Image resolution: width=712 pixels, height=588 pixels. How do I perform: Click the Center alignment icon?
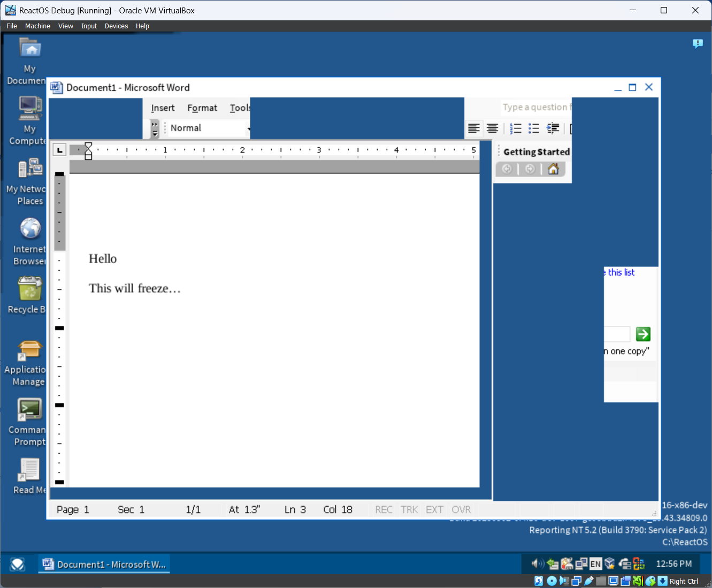pyautogui.click(x=492, y=128)
